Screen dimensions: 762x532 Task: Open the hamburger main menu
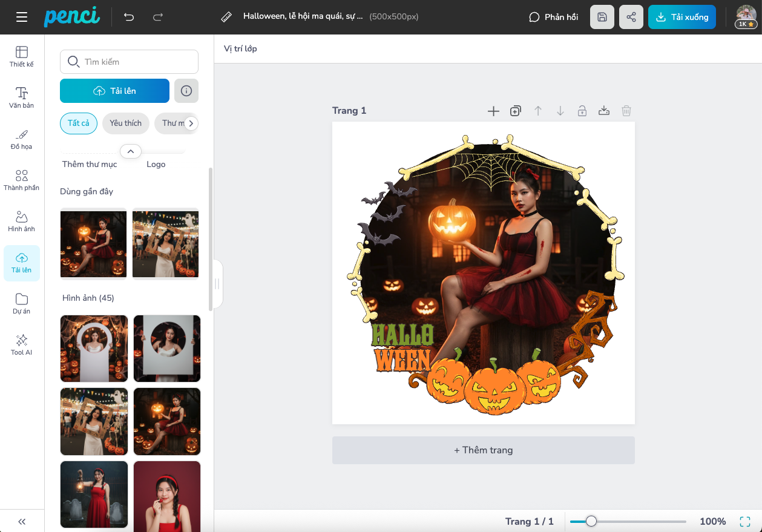(22, 17)
